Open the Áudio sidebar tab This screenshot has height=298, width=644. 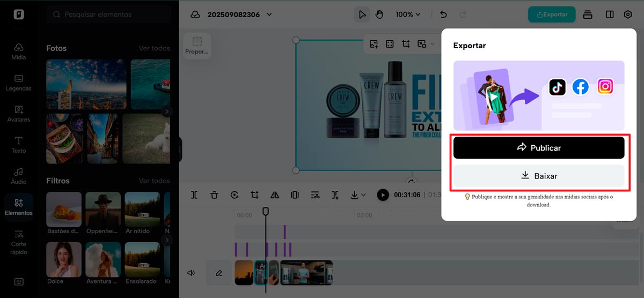(x=19, y=176)
